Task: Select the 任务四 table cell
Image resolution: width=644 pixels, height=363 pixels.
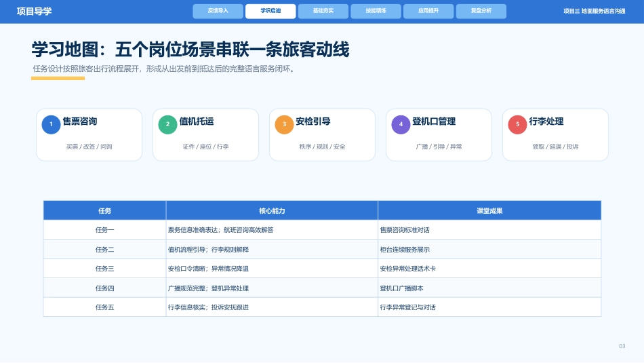Action: click(x=104, y=288)
